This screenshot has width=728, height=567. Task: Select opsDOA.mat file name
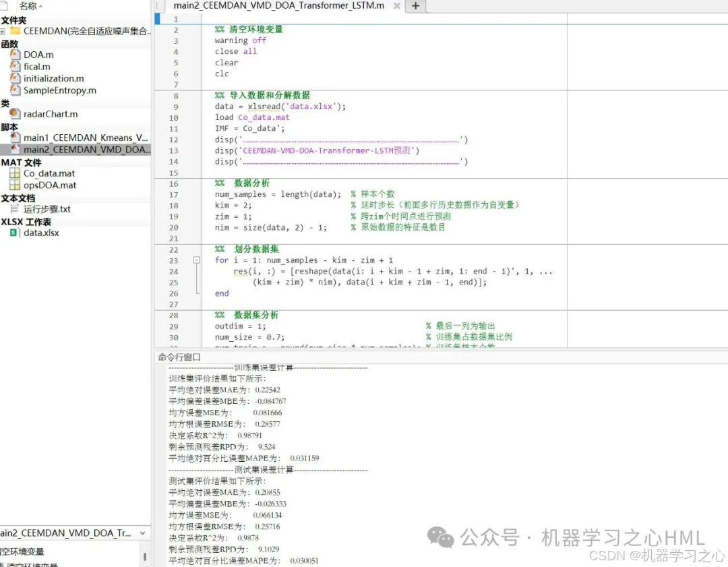tap(50, 185)
